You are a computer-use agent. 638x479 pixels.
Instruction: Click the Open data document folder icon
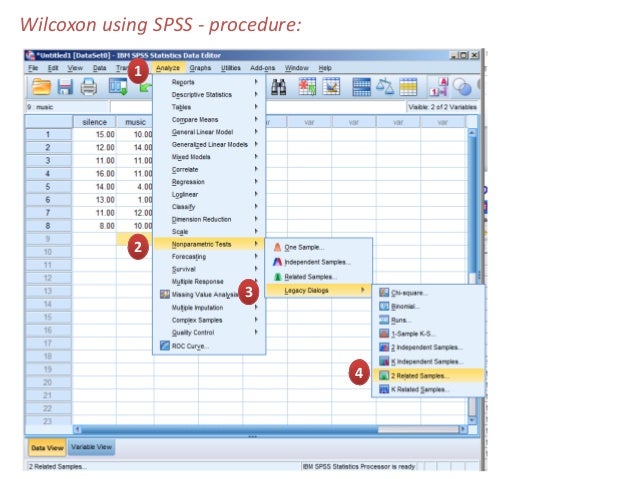[42, 87]
